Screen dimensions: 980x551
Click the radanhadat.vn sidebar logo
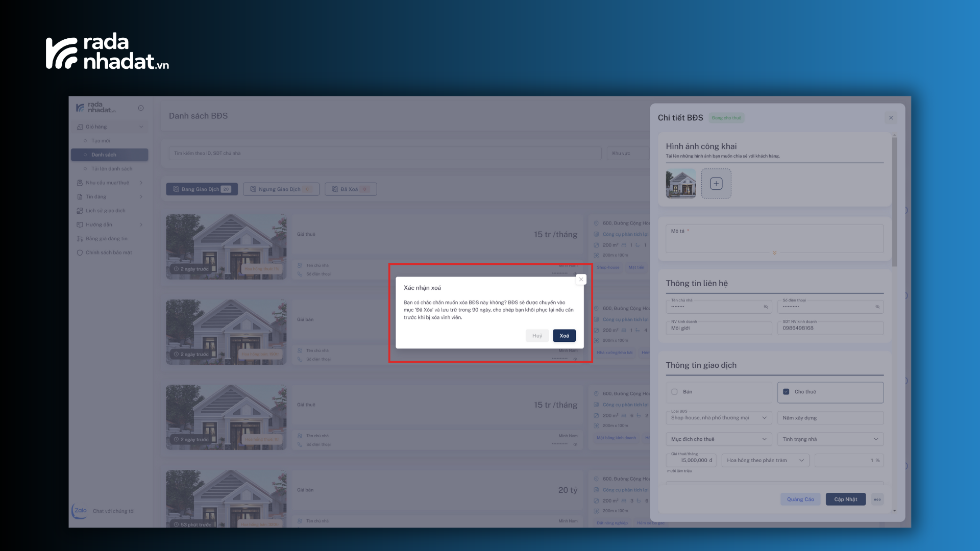pos(96,108)
